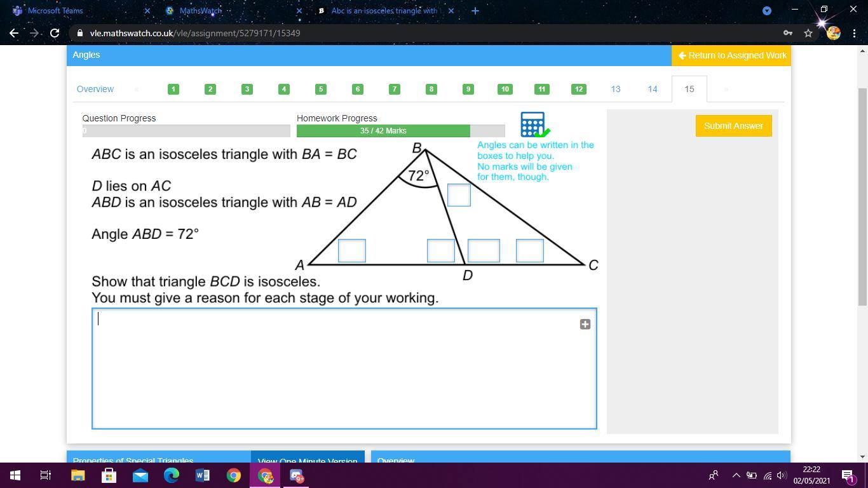Go to question 3
This screenshot has height=488, width=868.
247,89
